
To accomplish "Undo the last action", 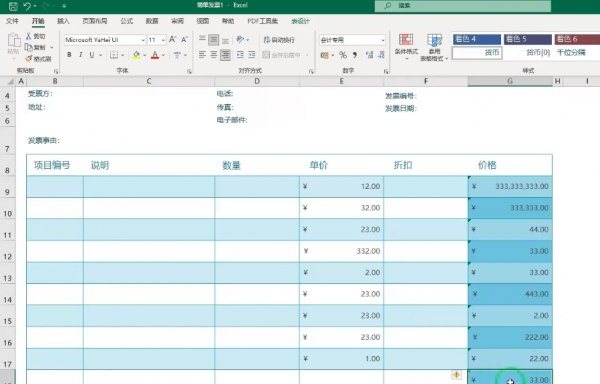I will click(27, 6).
